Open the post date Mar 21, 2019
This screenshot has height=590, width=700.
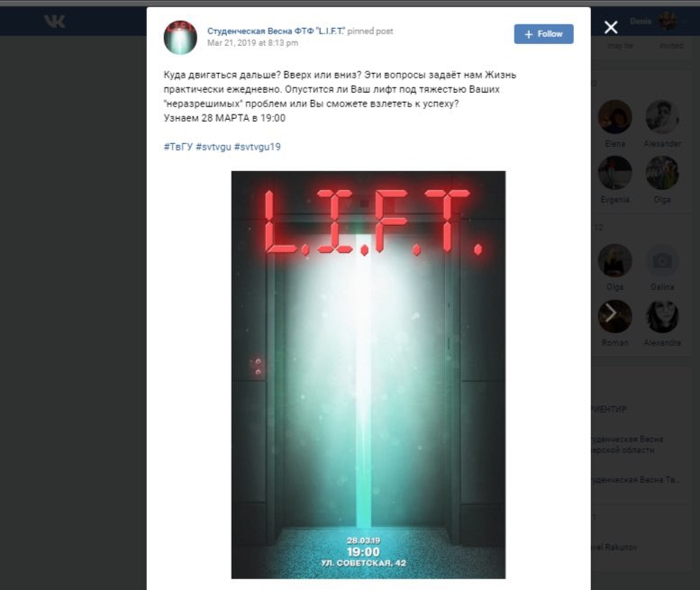pos(252,43)
